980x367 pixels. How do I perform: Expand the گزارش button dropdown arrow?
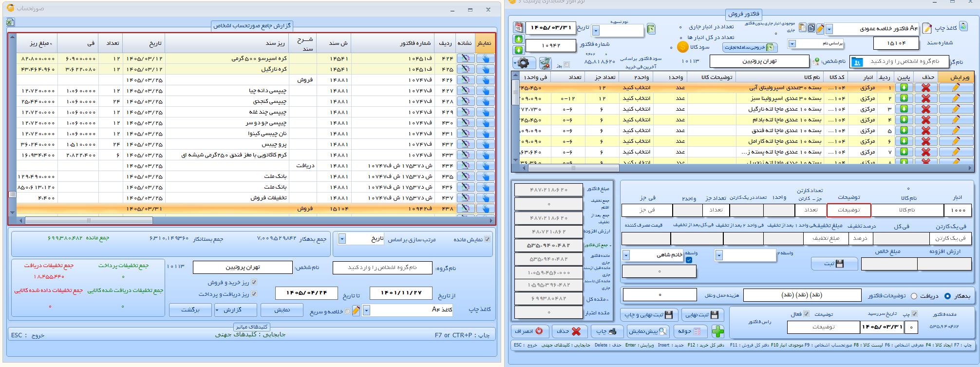tap(217, 310)
